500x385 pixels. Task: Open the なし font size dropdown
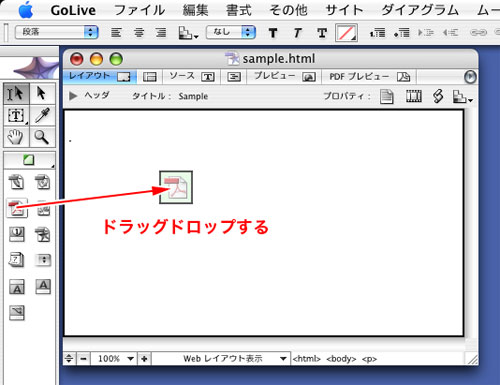pyautogui.click(x=231, y=32)
